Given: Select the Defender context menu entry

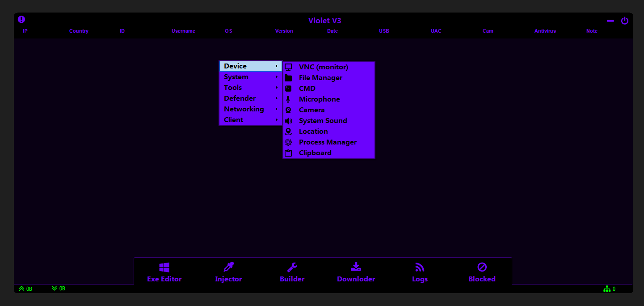Looking at the screenshot, I should click(240, 98).
